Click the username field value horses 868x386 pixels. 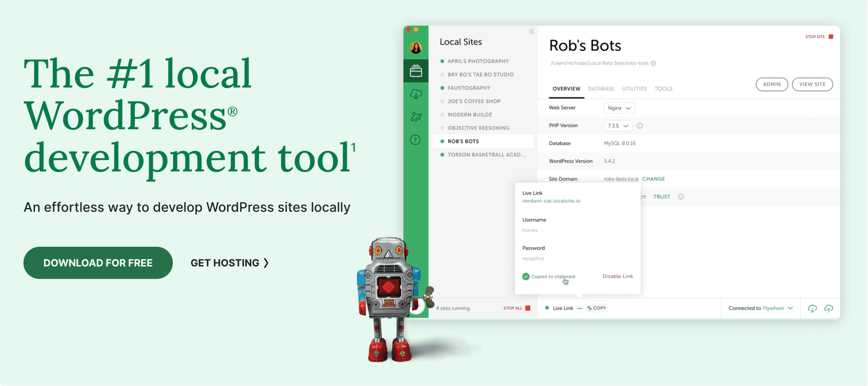click(530, 231)
